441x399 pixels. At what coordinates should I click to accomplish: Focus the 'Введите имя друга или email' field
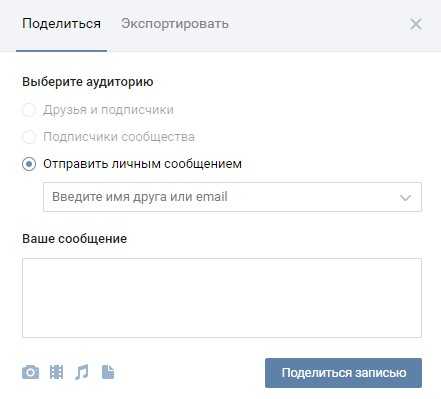232,197
